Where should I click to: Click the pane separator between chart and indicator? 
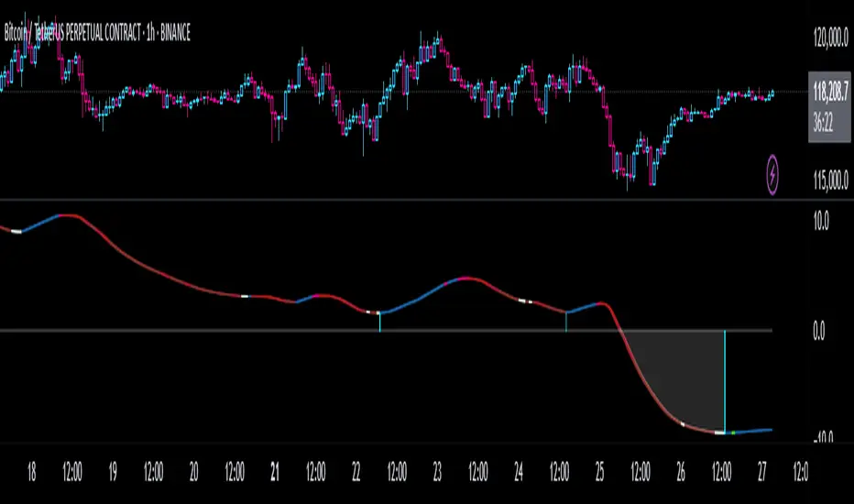(x=427, y=200)
